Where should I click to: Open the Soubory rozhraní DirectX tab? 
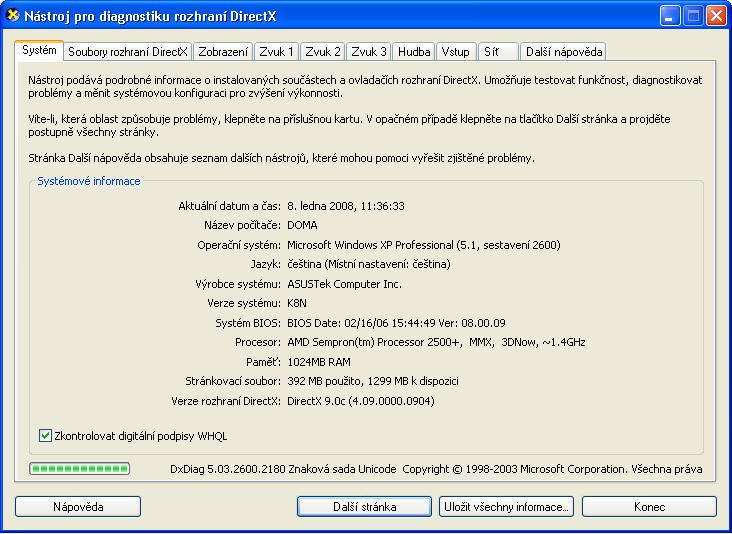pos(128,51)
